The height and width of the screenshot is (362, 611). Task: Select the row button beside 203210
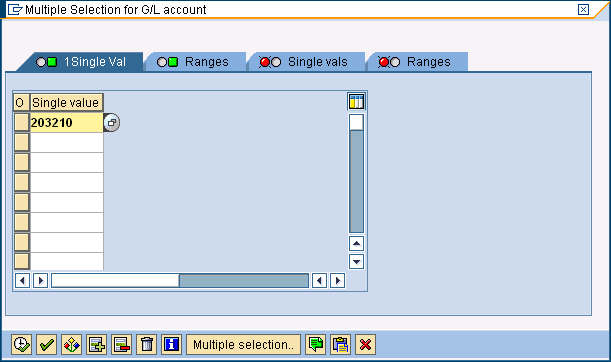point(22,123)
